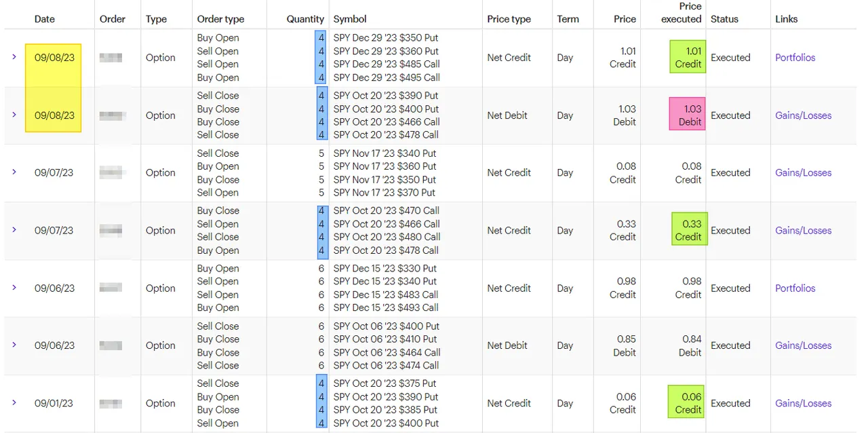Expand the 09/01/23 order row
Screen dimensions: 868x433
coord(14,402)
